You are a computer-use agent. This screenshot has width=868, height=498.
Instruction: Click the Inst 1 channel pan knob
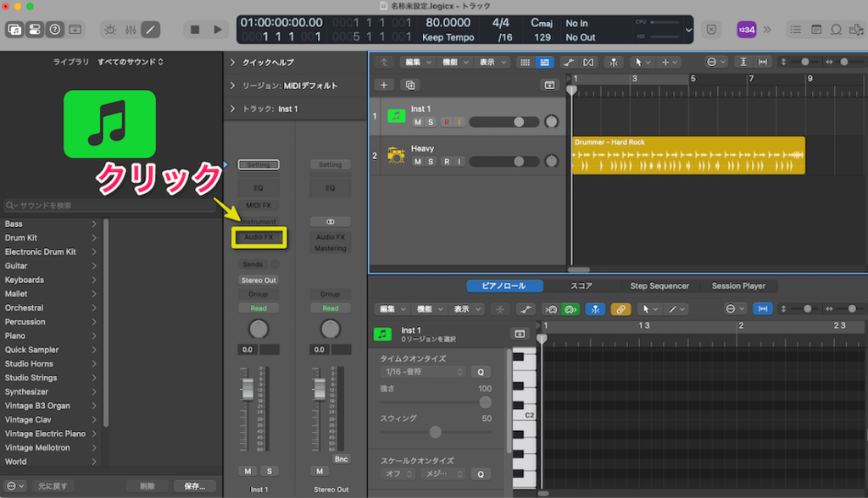(x=259, y=329)
